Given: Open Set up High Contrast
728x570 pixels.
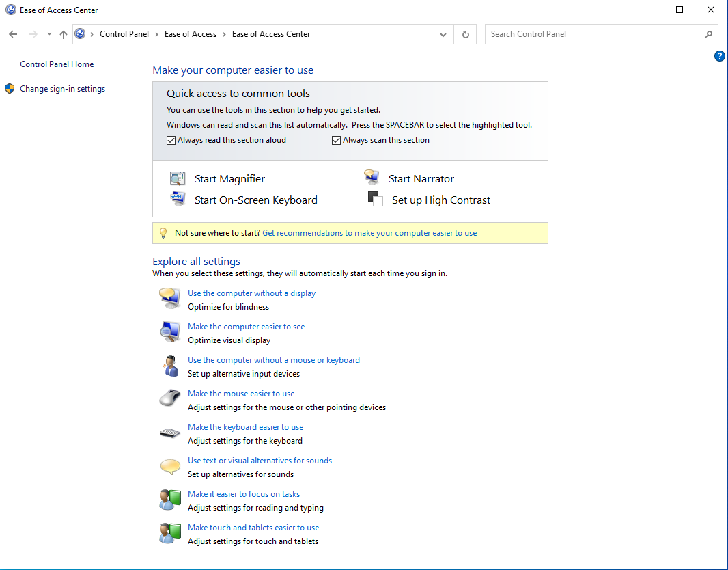Looking at the screenshot, I should coord(441,200).
